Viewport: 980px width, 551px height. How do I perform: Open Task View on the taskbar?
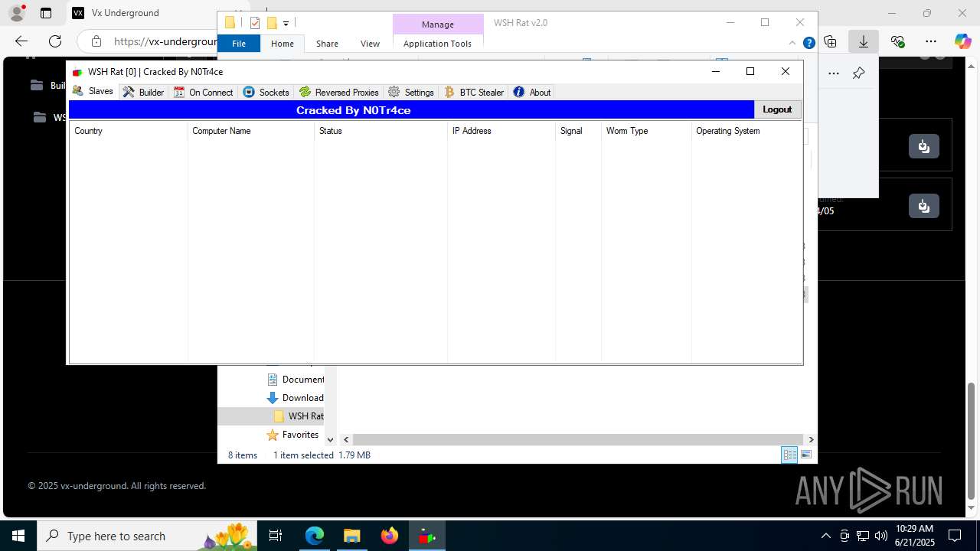276,536
